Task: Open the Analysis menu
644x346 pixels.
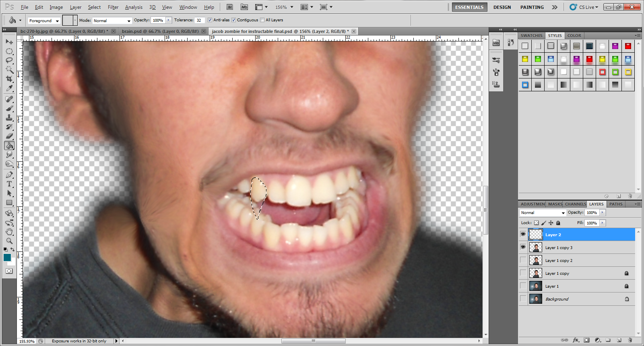Action: [x=134, y=7]
